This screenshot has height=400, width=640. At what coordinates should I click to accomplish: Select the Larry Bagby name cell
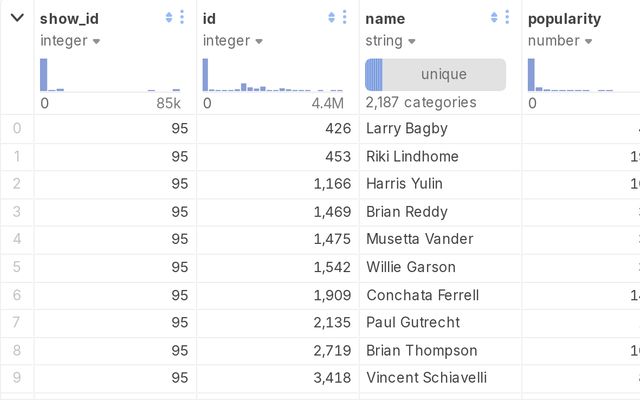pyautogui.click(x=407, y=128)
